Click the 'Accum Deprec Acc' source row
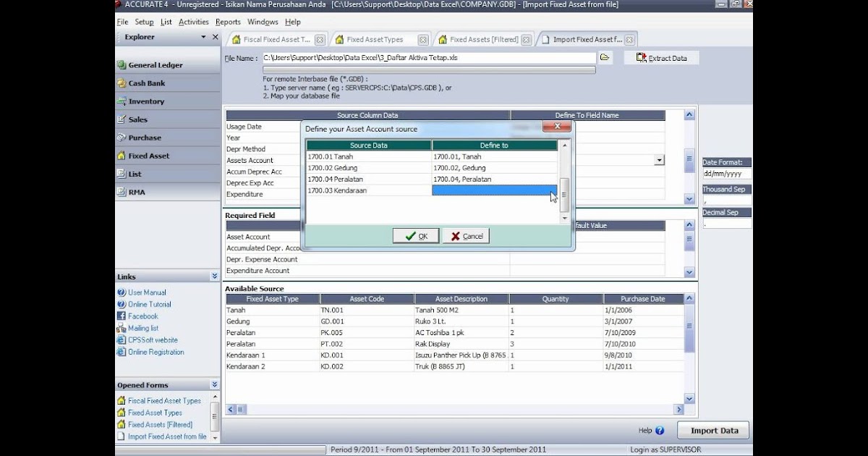 click(263, 172)
